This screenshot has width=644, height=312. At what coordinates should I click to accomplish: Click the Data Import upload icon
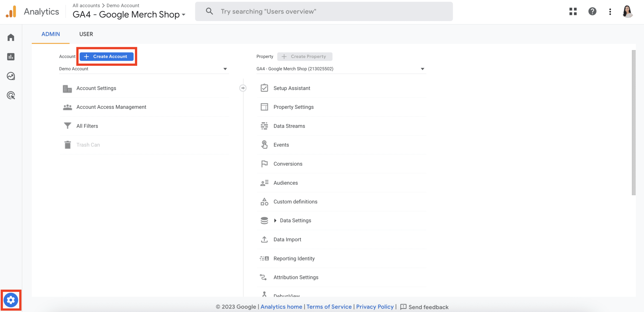click(x=264, y=239)
